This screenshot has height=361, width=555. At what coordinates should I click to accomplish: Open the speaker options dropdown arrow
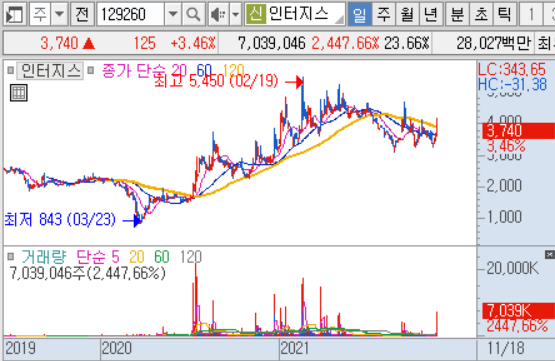pyautogui.click(x=235, y=15)
